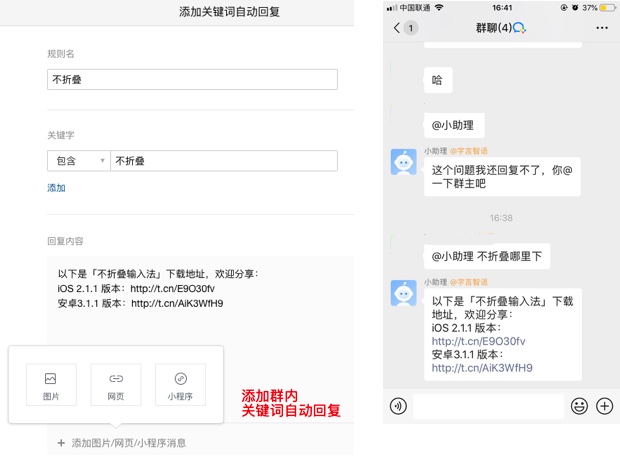Click the lower 小助理 robot avatar

pos(403,293)
